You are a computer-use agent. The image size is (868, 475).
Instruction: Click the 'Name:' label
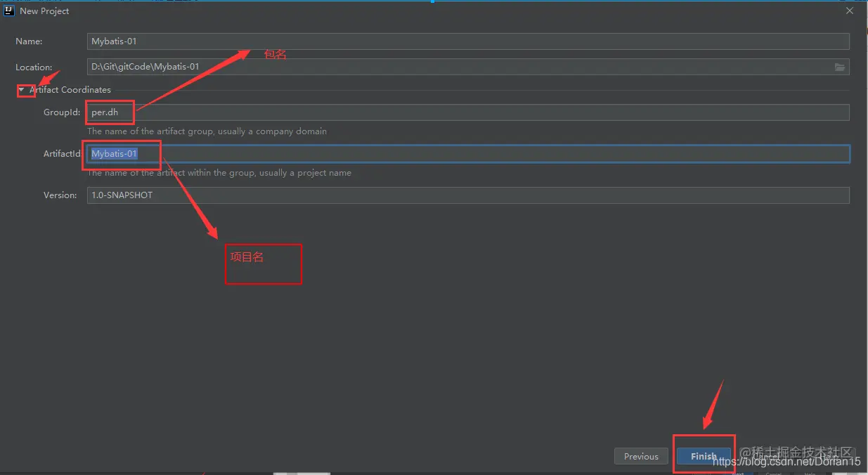coord(29,41)
